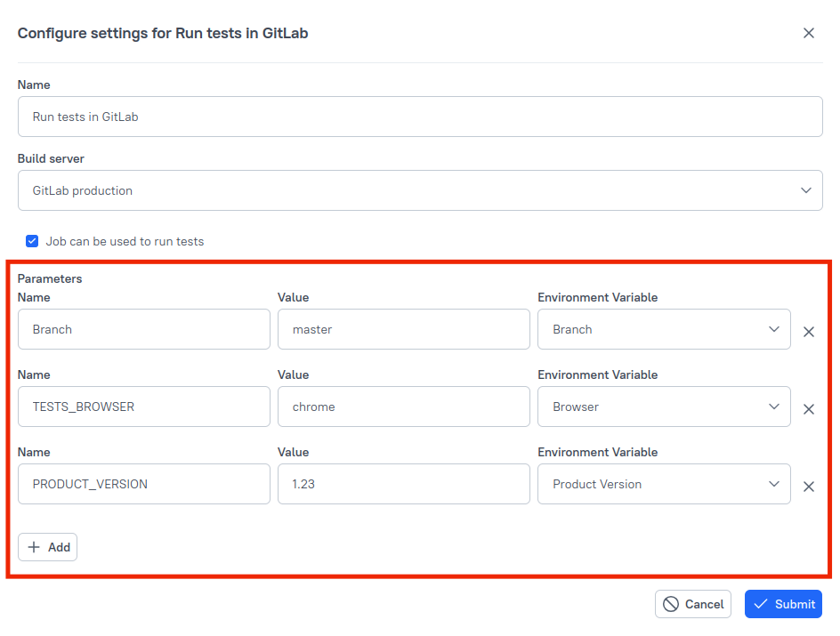The image size is (840, 636).
Task: Click the PRODUCT_VERSION name field
Action: pos(143,484)
